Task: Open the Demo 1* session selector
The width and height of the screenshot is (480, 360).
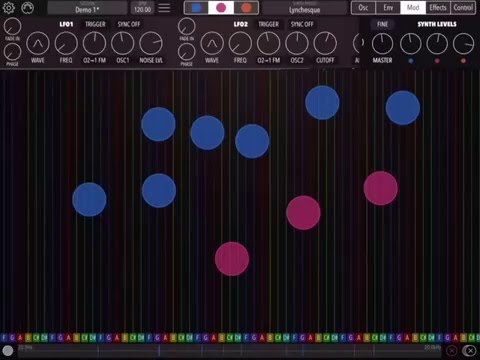Action: [87, 8]
